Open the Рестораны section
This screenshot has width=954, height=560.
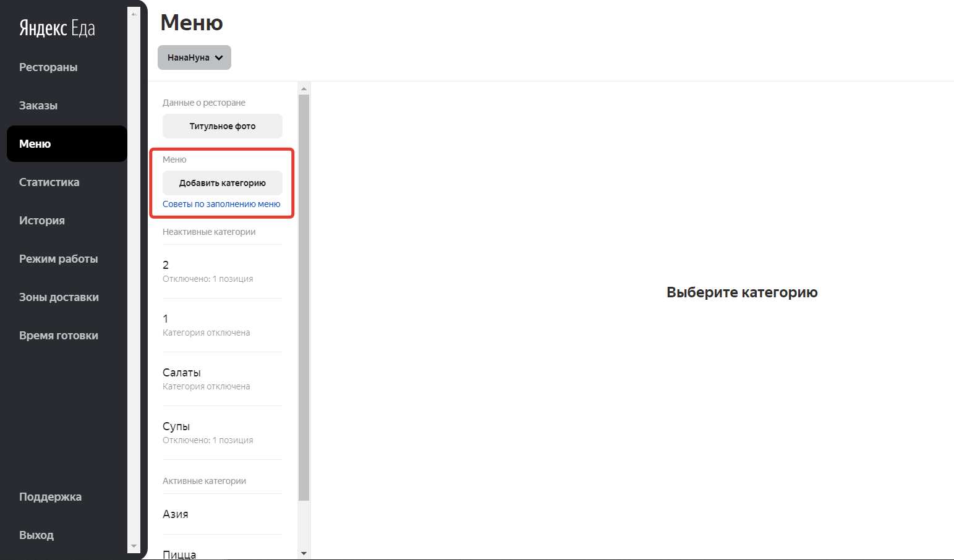tap(48, 67)
